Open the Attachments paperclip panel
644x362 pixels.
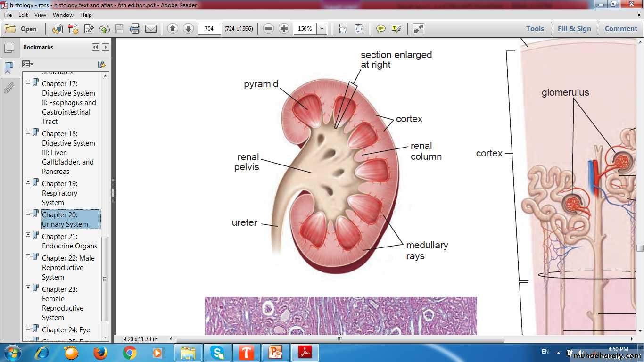pyautogui.click(x=9, y=88)
